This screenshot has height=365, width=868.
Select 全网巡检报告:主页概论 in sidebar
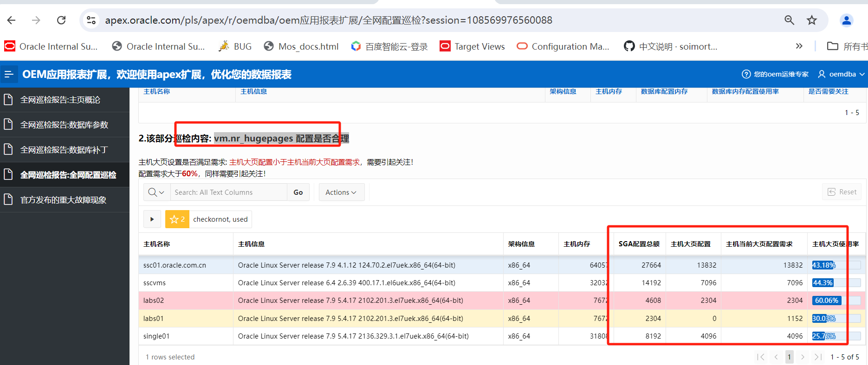(65, 100)
